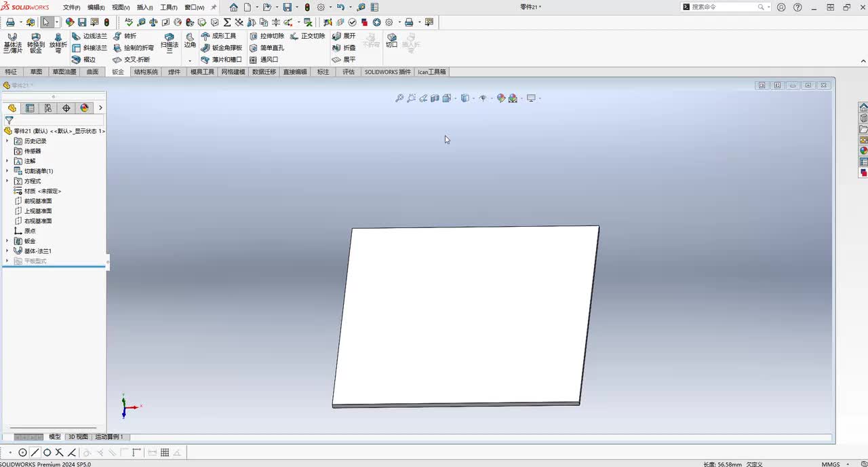Switch to the 评估 evaluate ribbon tab
868x467 pixels.
tap(349, 72)
